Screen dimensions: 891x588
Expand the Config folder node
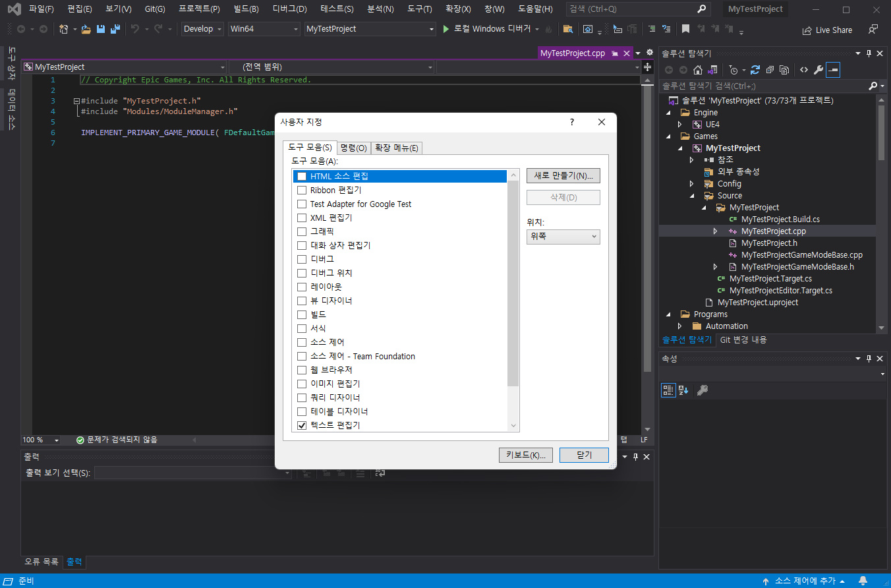click(692, 184)
